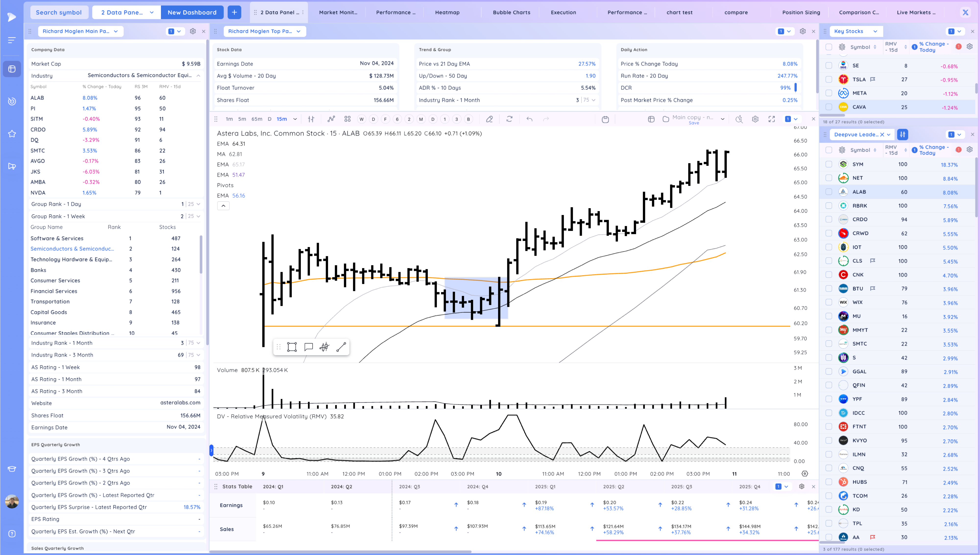Click the Search symbol field
The height and width of the screenshot is (555, 980).
pos(59,12)
